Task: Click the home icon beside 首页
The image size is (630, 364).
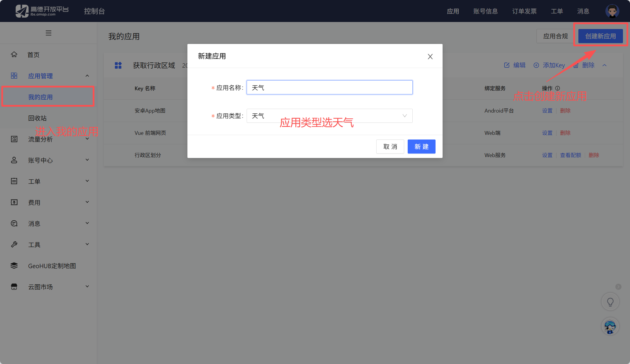Action: tap(14, 55)
